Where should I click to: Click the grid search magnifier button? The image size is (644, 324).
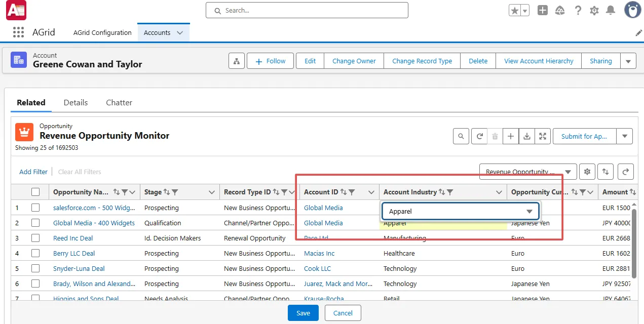point(461,136)
